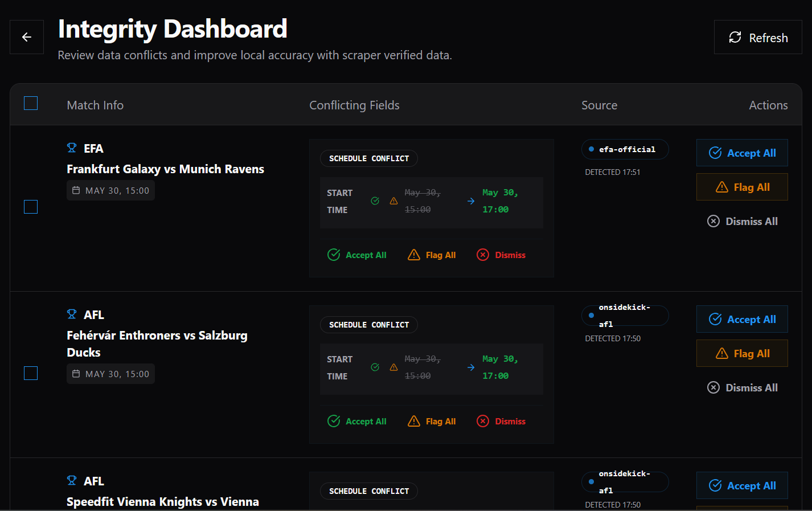Image resolution: width=812 pixels, height=511 pixels.
Task: Click Dismiss All for efa-official row
Action: coord(742,221)
